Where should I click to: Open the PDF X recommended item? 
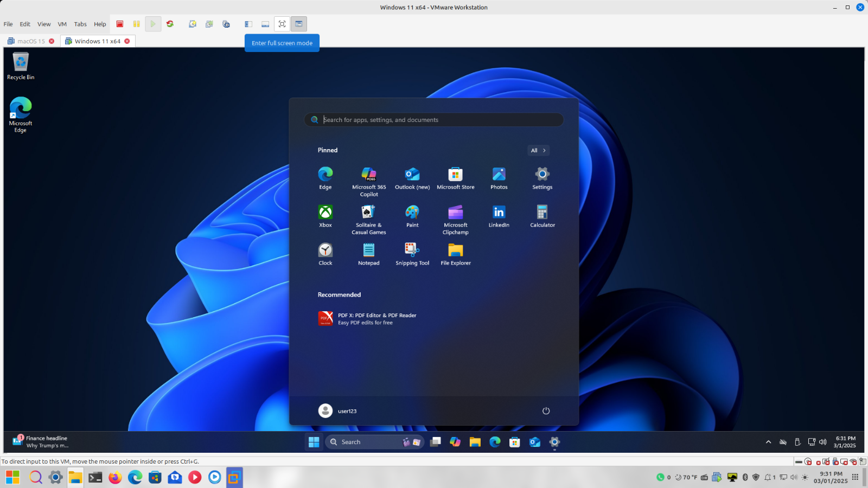point(367,319)
